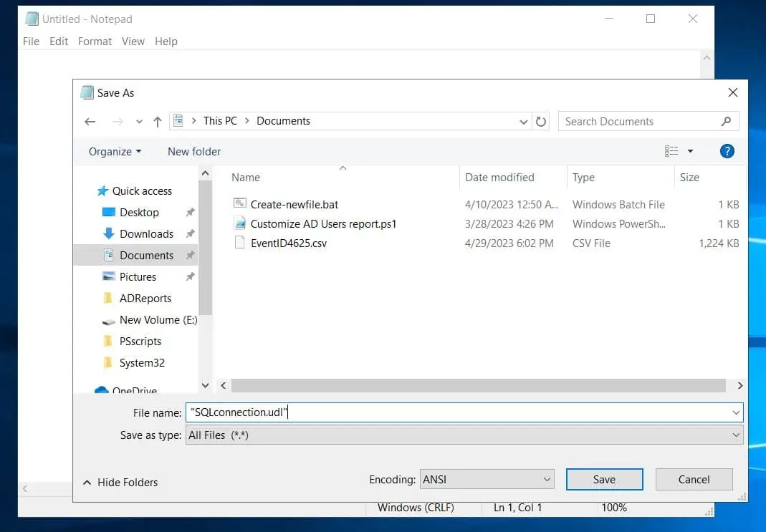This screenshot has width=766, height=532.
Task: Go back using the left arrow
Action: click(x=90, y=122)
